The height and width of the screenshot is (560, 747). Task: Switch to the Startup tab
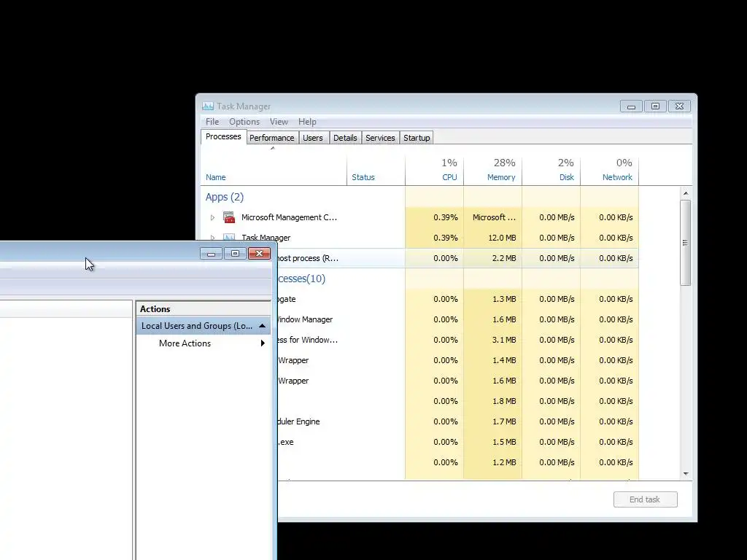click(417, 138)
